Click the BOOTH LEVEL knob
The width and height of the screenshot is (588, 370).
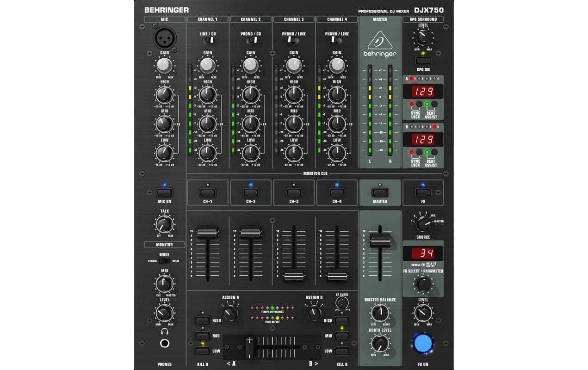(380, 343)
